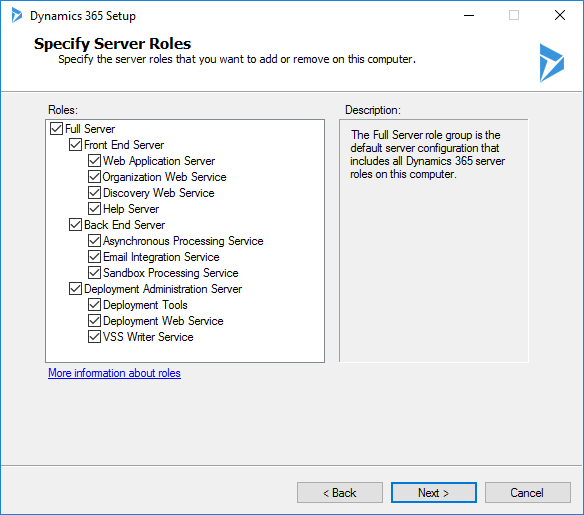Toggle the Deployment Tools checkbox
Image resolution: width=584 pixels, height=515 pixels.
[94, 305]
